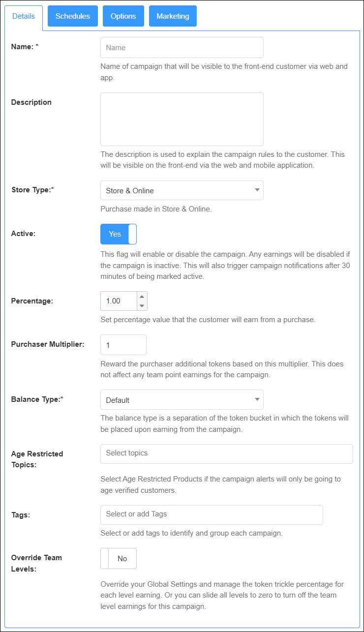The height and width of the screenshot is (632, 364).
Task: Click the No label on Override toggle
Action: (122, 559)
